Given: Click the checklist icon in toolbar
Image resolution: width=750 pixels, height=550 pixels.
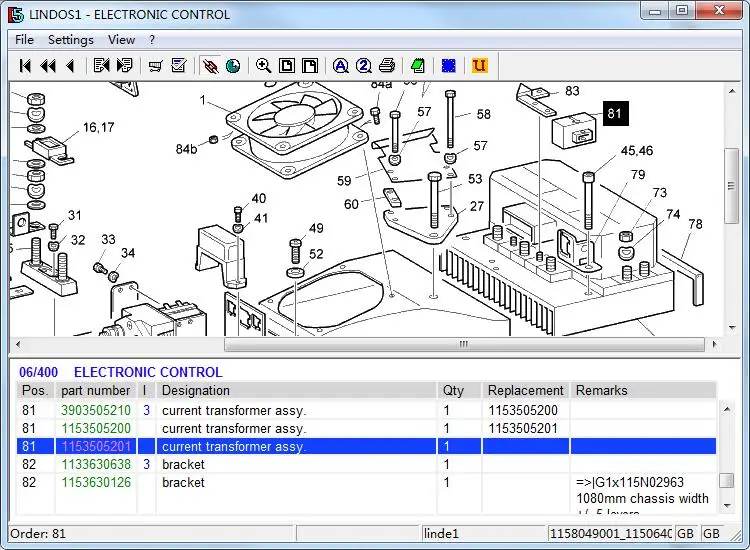Looking at the screenshot, I should [179, 66].
